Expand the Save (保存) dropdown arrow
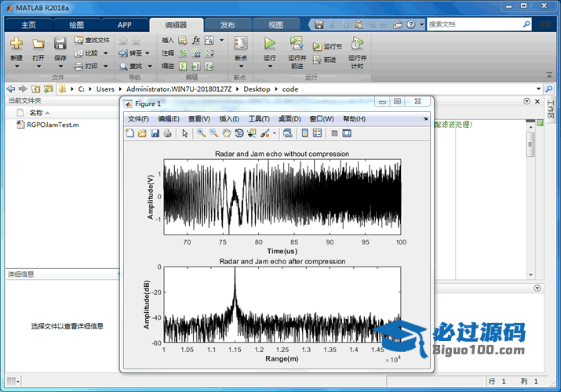 click(x=60, y=67)
